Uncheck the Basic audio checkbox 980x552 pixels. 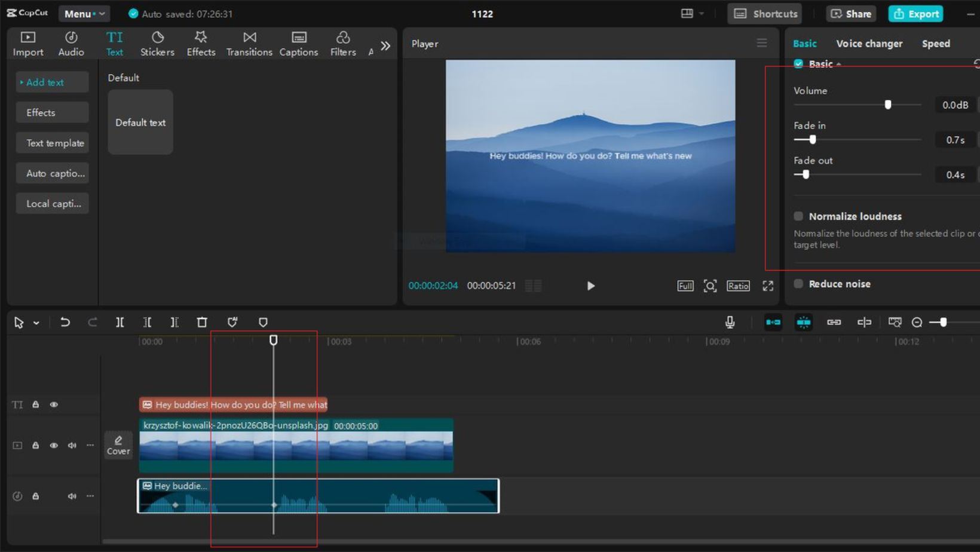(x=798, y=63)
